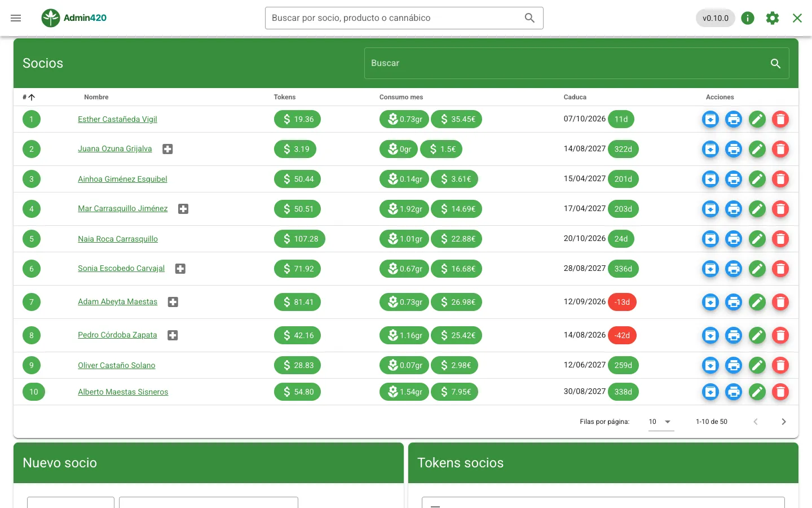Open Esther Castañeda Vigil's profile link
Screen dimensions: 812x508
point(117,119)
